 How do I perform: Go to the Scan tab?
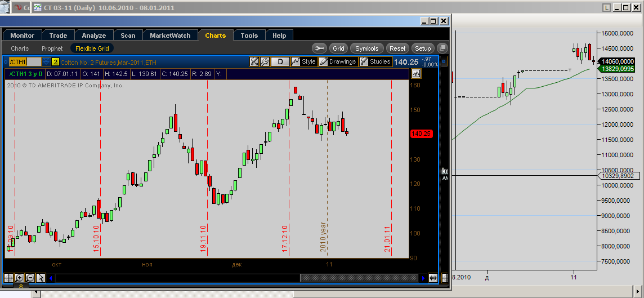pos(128,35)
